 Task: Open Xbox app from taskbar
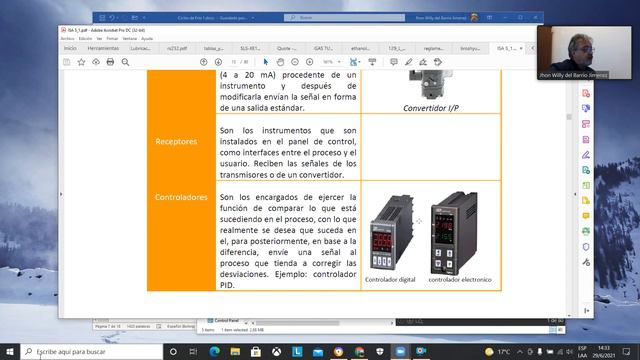click(276, 351)
